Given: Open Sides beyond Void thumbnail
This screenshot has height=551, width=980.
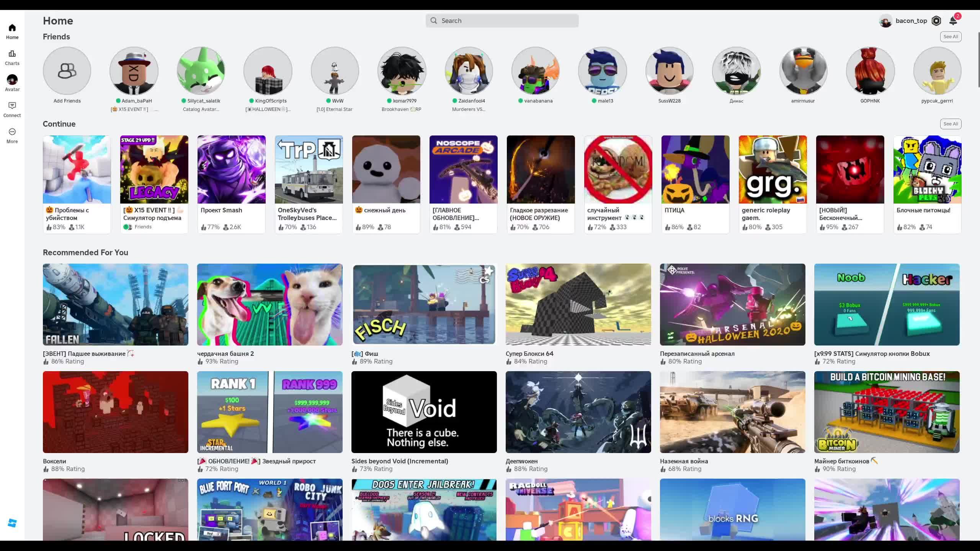Looking at the screenshot, I should pos(424,412).
